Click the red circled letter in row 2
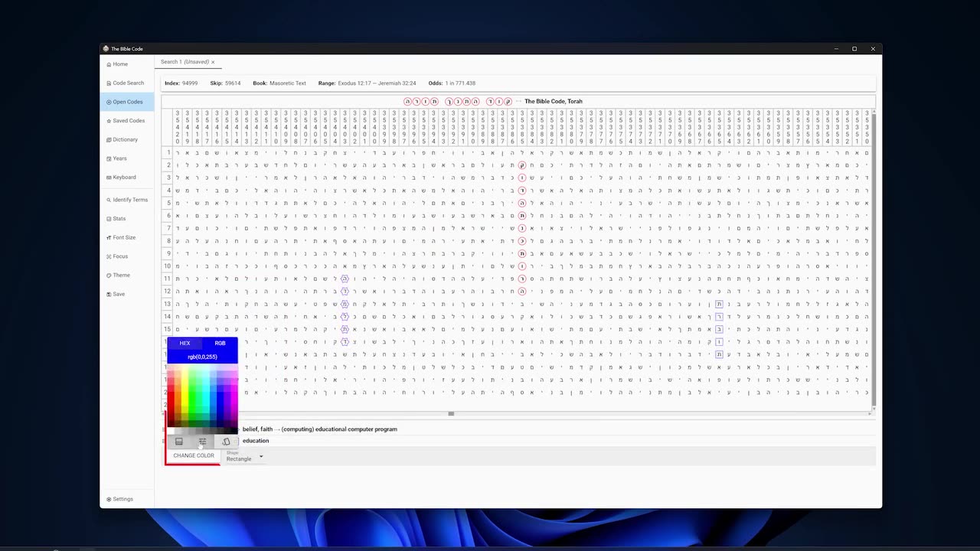980x551 pixels. pyautogui.click(x=522, y=165)
